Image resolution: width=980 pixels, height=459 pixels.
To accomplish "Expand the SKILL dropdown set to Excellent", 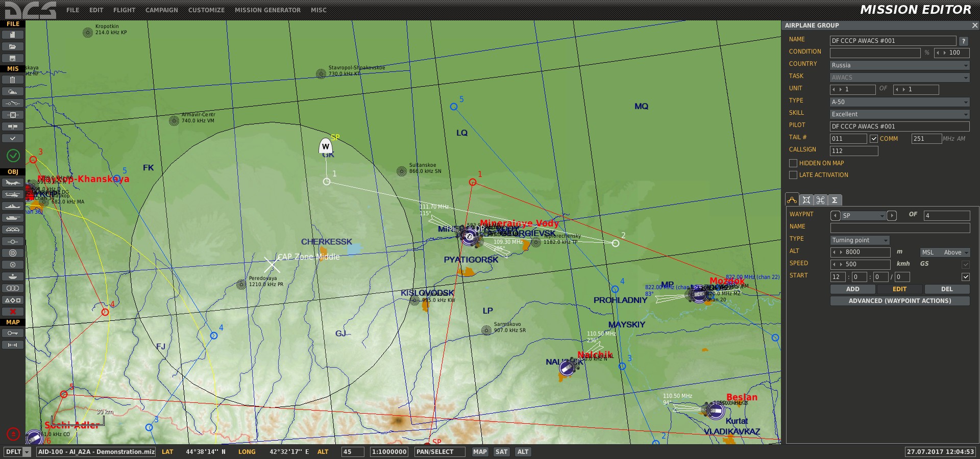I will [x=899, y=114].
